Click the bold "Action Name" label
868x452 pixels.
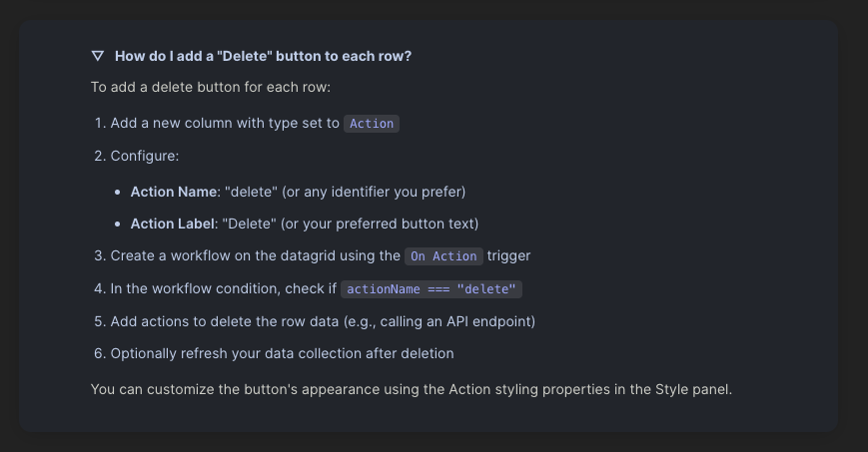(x=174, y=191)
